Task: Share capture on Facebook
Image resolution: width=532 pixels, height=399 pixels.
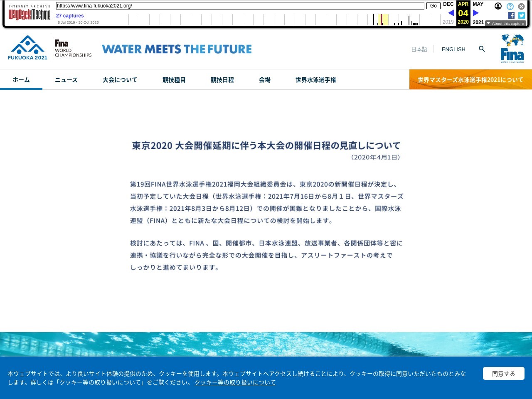Action: coord(511,15)
